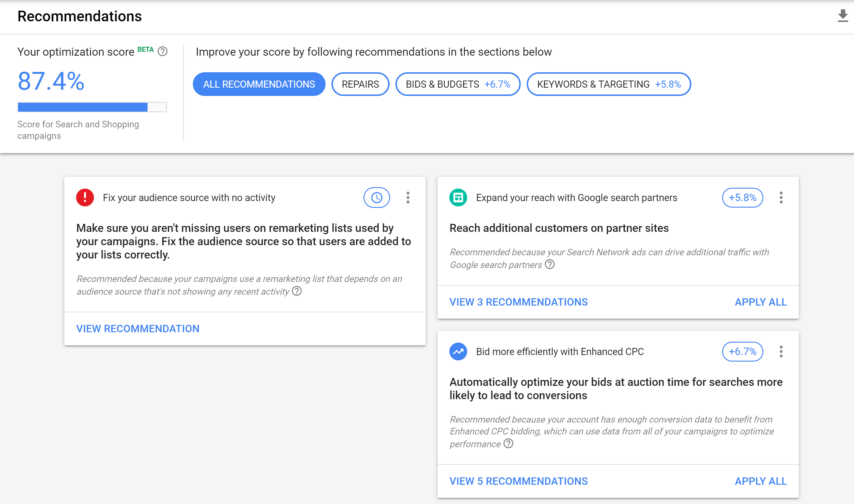This screenshot has height=504, width=854.
Task: Click the Recommendations page heading
Action: (79, 16)
